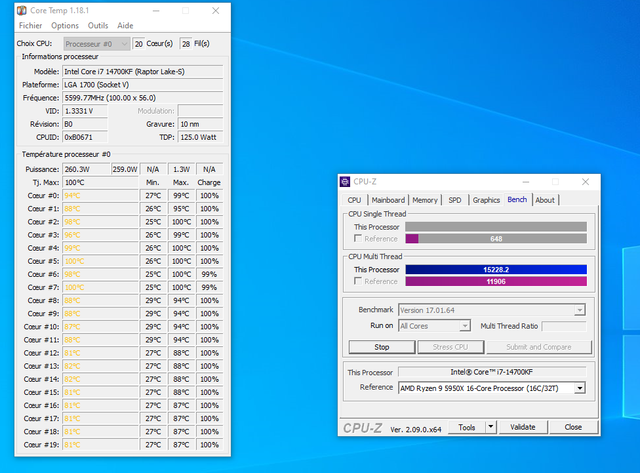The image size is (640, 473).
Task: Click Cœur #12 temperature reading
Action: [100, 353]
